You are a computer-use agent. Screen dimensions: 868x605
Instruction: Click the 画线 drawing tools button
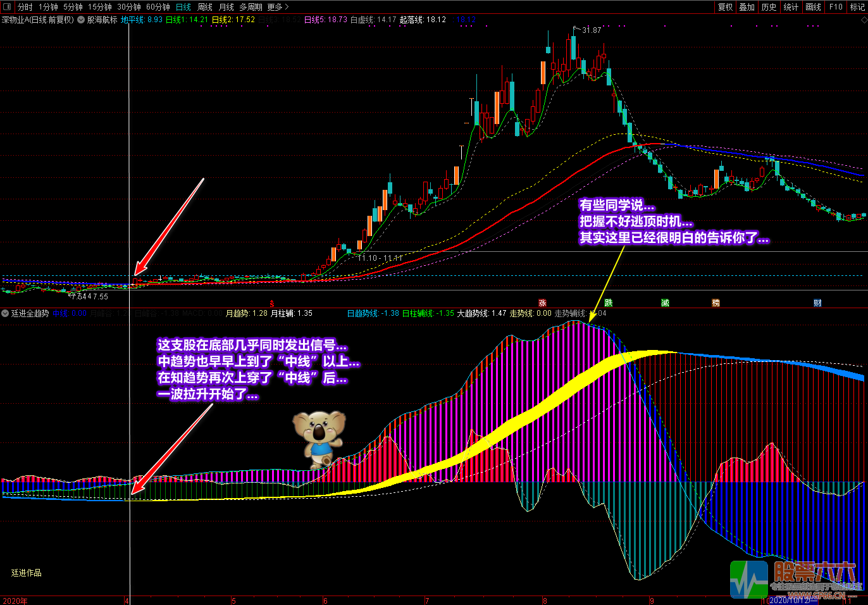click(x=814, y=7)
